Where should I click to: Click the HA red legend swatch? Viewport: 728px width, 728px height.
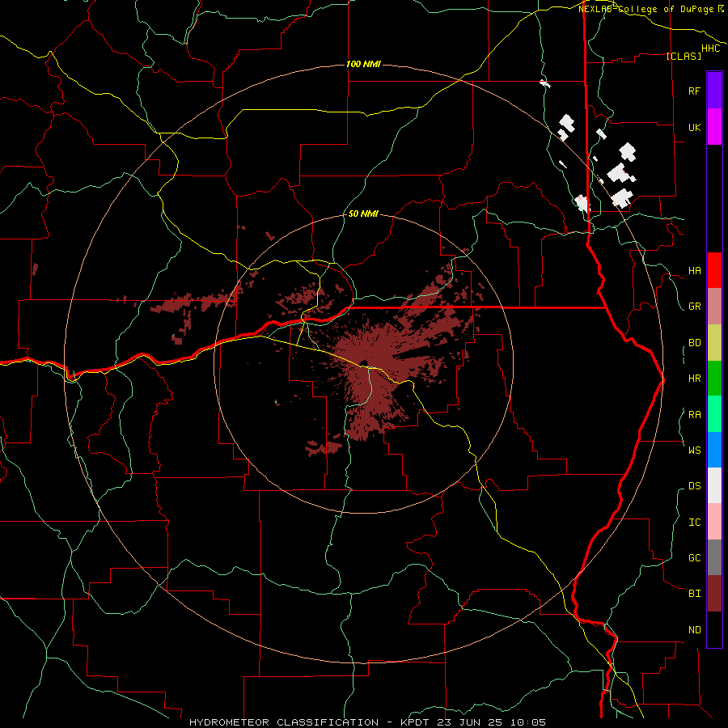(714, 270)
